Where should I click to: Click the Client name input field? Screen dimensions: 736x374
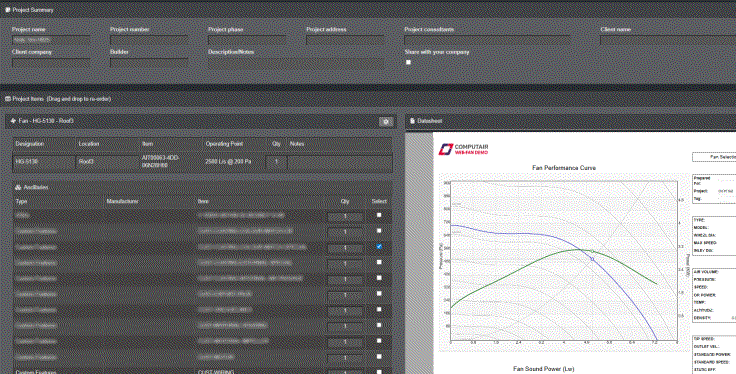[668, 40]
